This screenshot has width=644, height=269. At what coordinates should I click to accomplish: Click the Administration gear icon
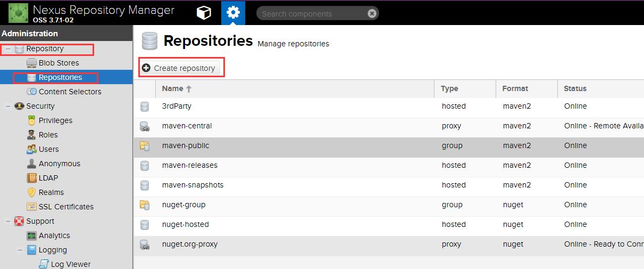point(233,13)
